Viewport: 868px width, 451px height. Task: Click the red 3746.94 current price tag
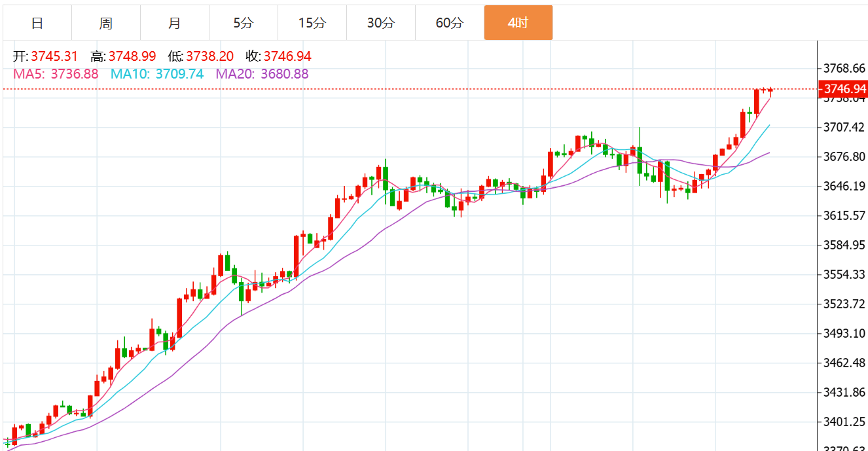coord(844,88)
